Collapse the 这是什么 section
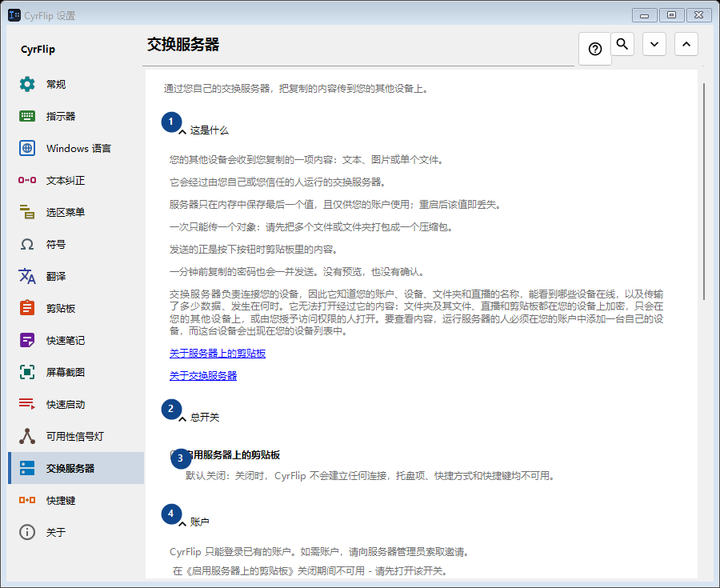Image resolution: width=720 pixels, height=588 pixels. pyautogui.click(x=182, y=131)
